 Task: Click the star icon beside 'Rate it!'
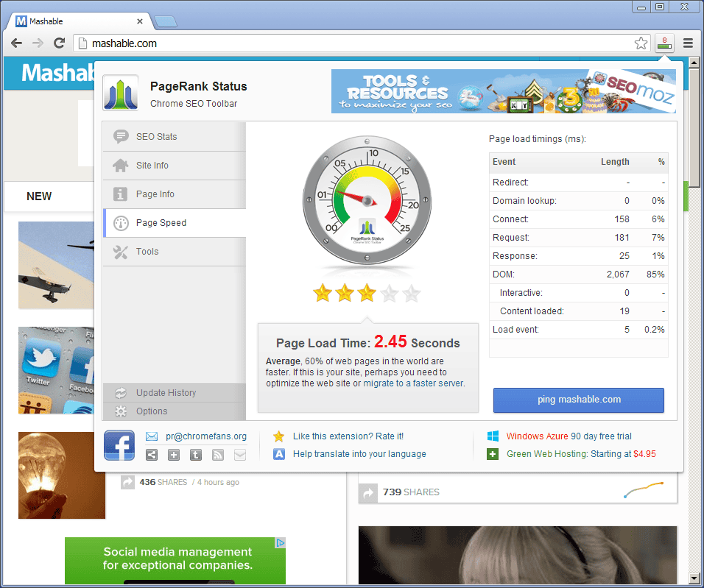click(x=279, y=436)
